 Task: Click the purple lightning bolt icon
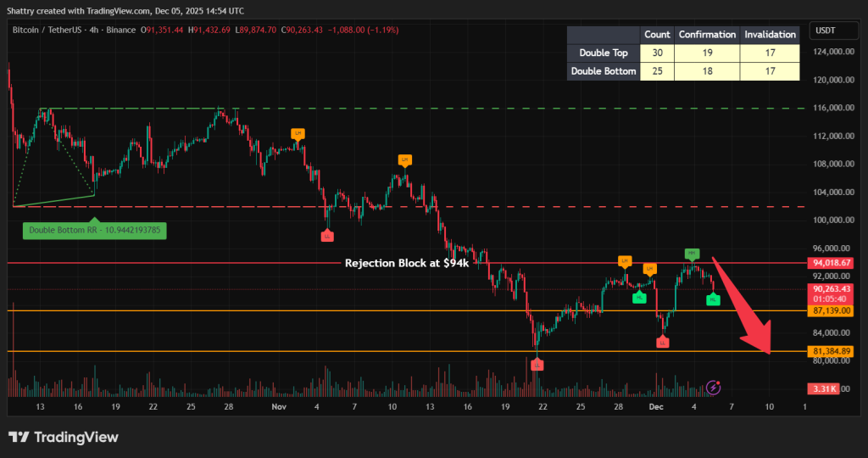pyautogui.click(x=714, y=387)
